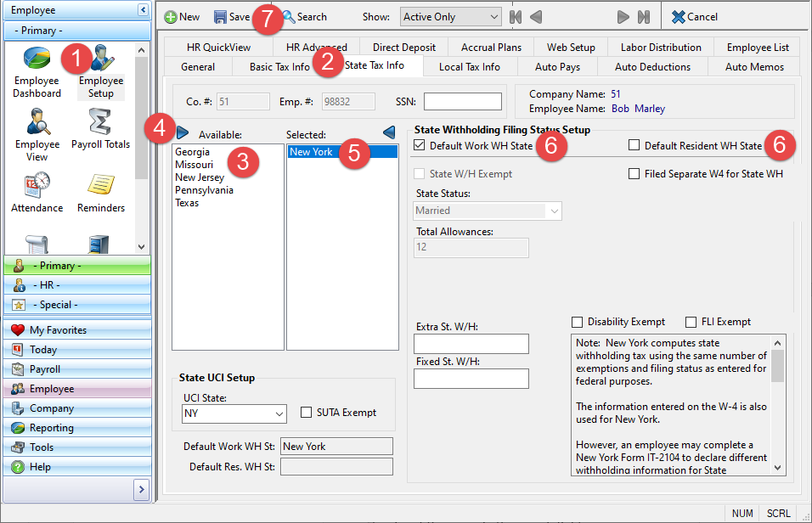The image size is (812, 523).
Task: Switch to the Accrual Plans tab
Action: coord(491,48)
